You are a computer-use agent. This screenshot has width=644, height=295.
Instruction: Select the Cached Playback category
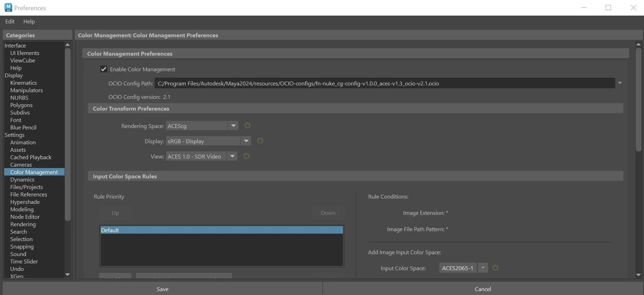click(x=31, y=157)
